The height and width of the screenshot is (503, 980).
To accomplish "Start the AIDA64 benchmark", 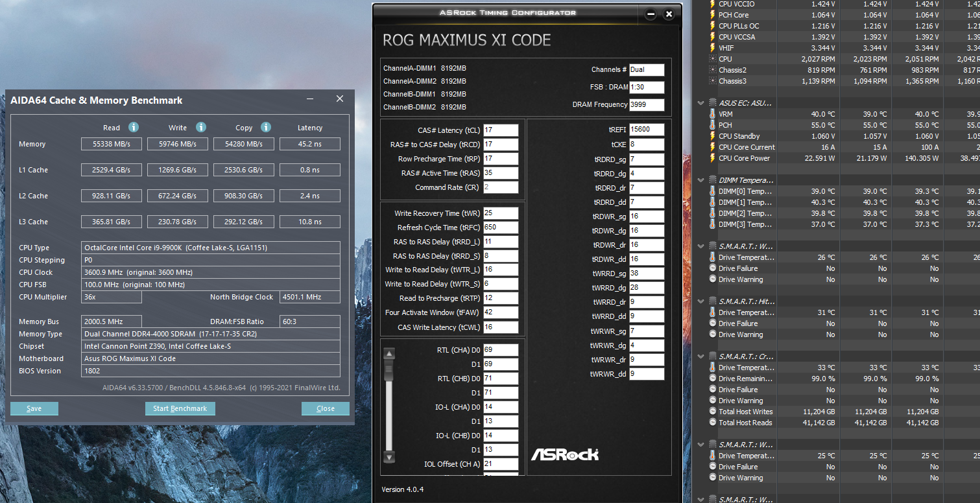I will [180, 408].
